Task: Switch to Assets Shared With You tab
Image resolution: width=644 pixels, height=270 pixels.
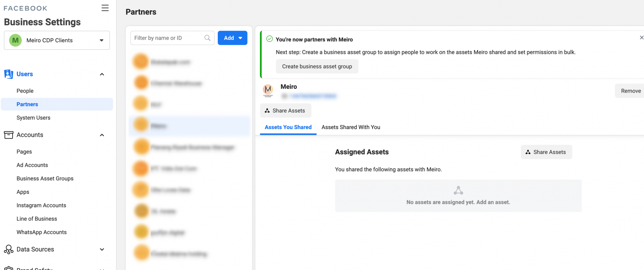Action: 351,127
